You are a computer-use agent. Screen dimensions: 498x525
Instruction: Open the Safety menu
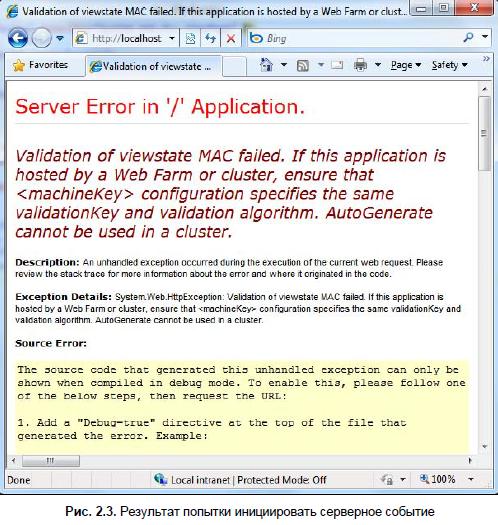449,65
